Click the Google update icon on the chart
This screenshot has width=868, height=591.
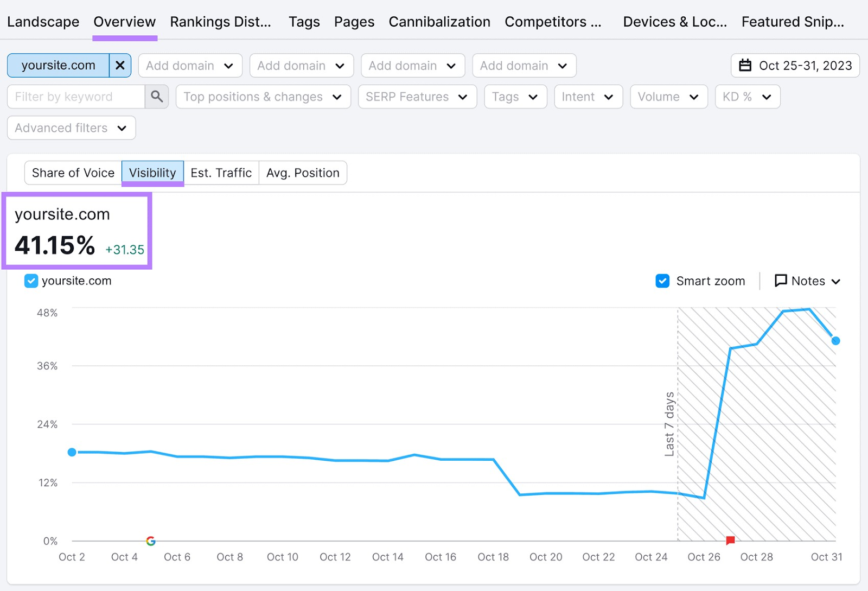[x=151, y=541]
